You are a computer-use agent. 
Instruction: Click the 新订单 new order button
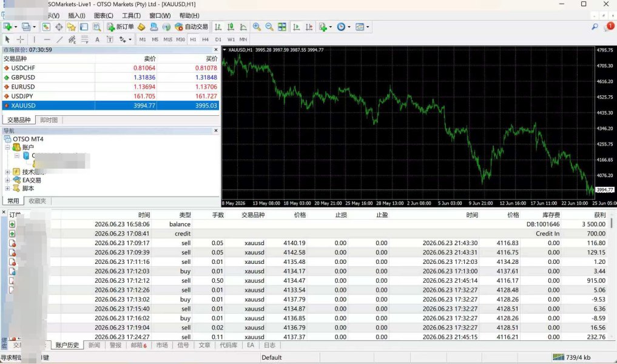(x=120, y=27)
